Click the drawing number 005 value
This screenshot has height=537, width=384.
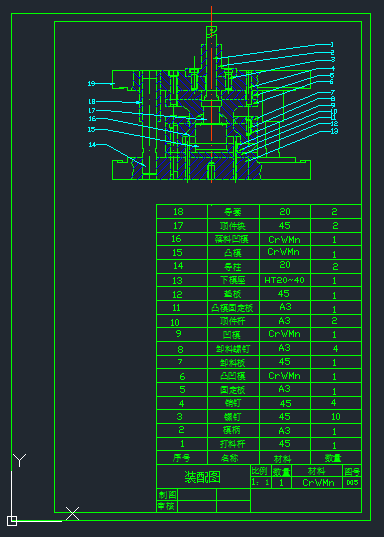[x=352, y=483]
